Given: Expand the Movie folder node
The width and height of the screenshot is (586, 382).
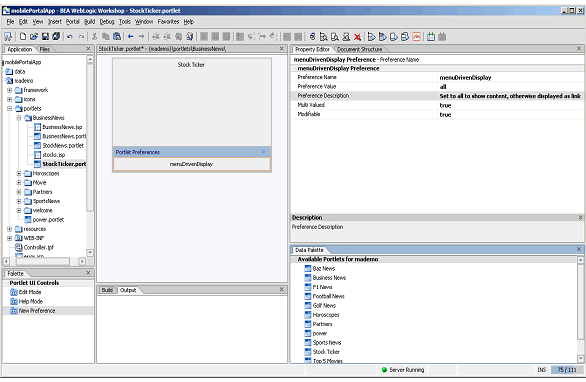Looking at the screenshot, I should pos(19,183).
